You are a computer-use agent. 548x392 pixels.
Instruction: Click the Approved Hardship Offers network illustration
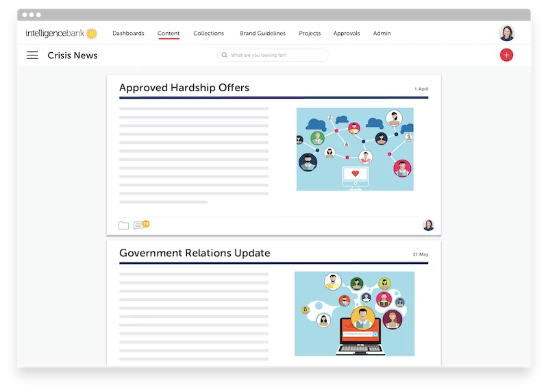[x=355, y=149]
